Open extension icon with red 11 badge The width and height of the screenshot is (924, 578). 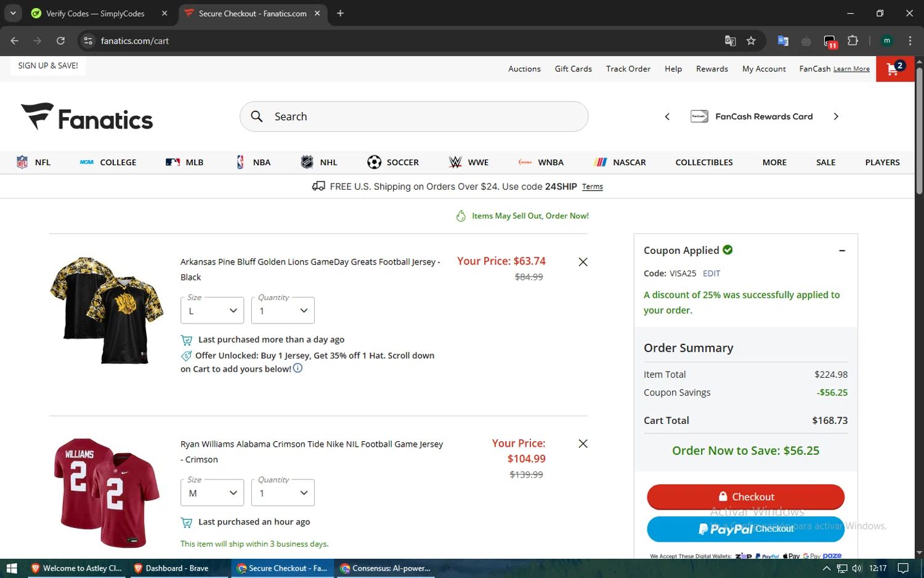click(x=830, y=41)
